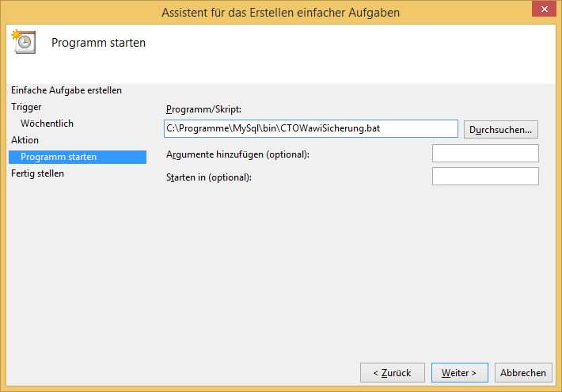The image size is (562, 392).
Task: Click the Programm/Skript path field
Action: pyautogui.click(x=310, y=128)
